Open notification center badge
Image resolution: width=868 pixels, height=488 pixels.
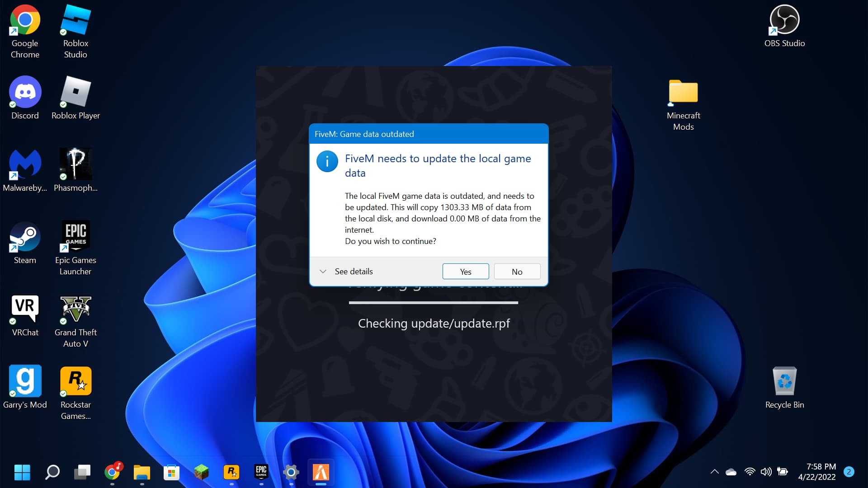click(849, 472)
